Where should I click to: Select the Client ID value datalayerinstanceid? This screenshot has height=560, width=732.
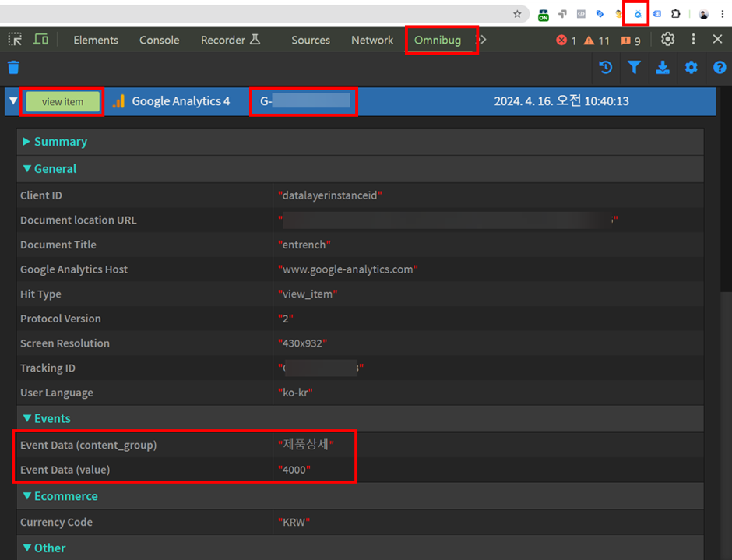[x=330, y=195]
